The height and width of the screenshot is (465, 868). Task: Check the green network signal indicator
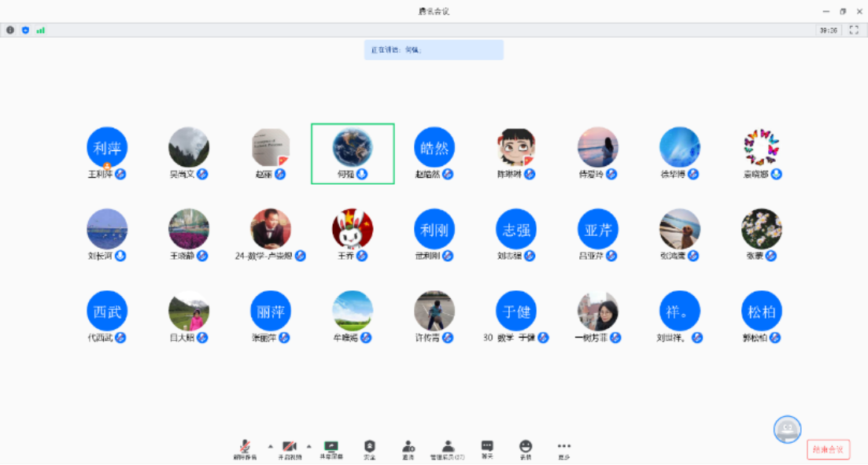[x=40, y=30]
